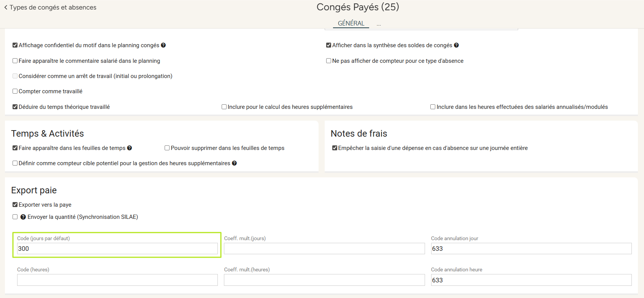Tick Faire apparaître le commentaire salarié
The image size is (644, 298).
(x=15, y=61)
